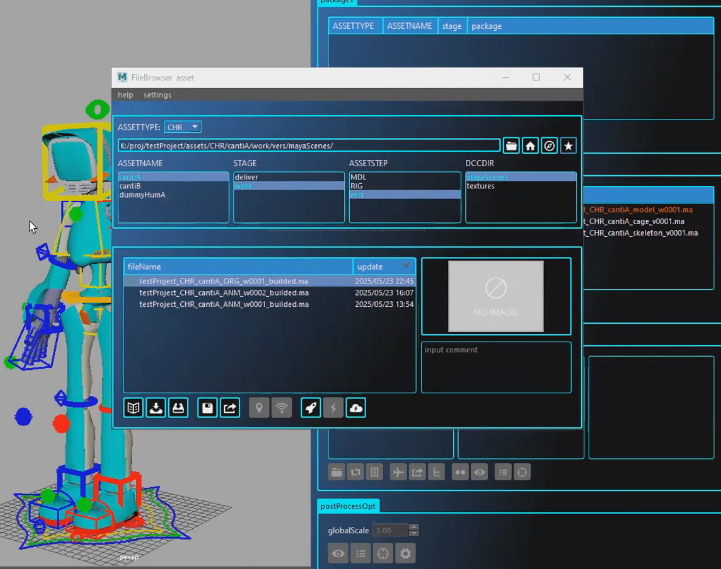Open the help menu
Viewport: 721px width, 569px height.
tap(125, 95)
